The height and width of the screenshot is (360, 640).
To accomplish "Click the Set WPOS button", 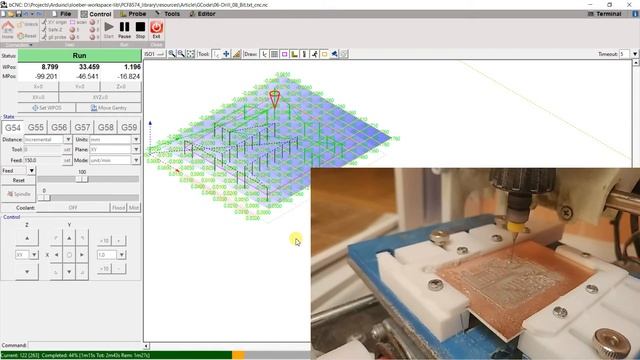I will [x=47, y=108].
